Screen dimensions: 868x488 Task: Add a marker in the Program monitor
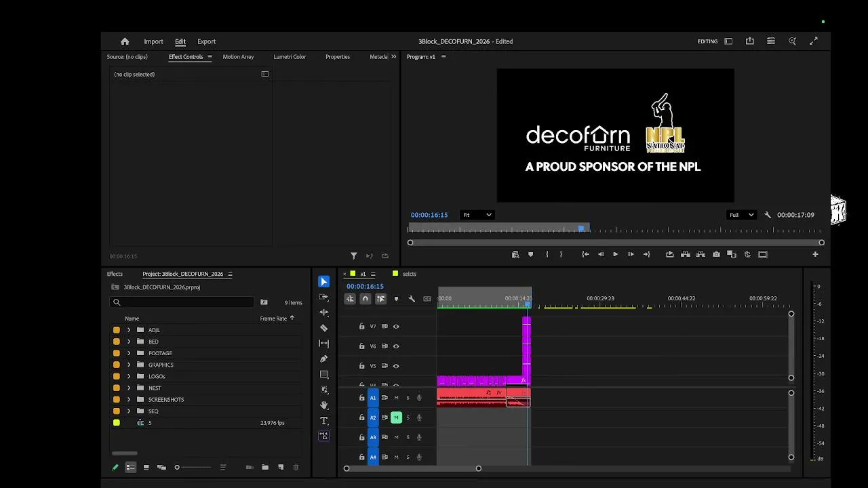pos(530,255)
